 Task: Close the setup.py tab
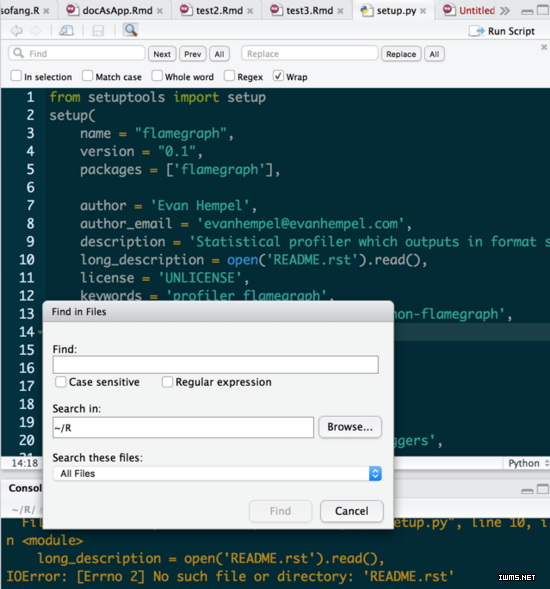click(423, 11)
